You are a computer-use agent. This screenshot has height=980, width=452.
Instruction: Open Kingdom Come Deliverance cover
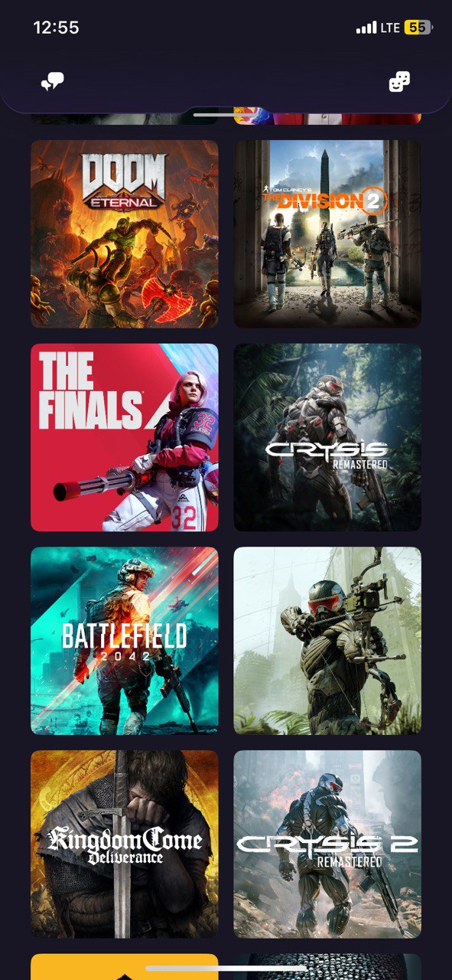pyautogui.click(x=125, y=844)
